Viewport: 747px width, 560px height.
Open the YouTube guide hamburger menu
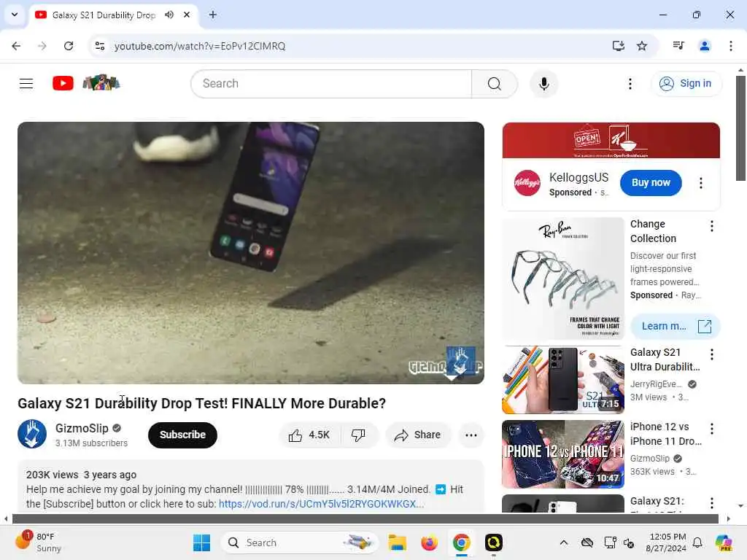(26, 84)
